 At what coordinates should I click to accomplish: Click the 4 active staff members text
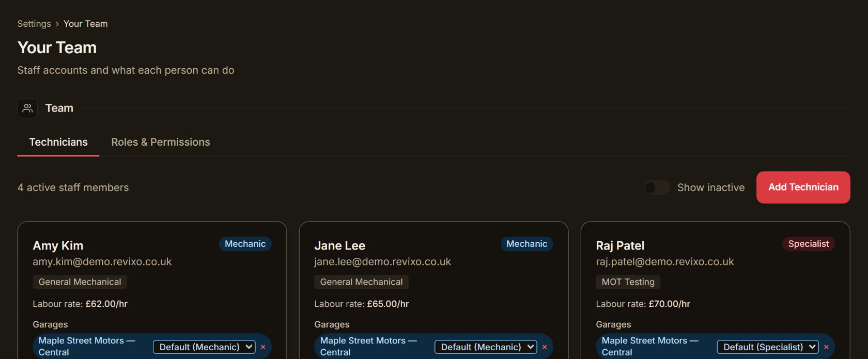pyautogui.click(x=73, y=188)
